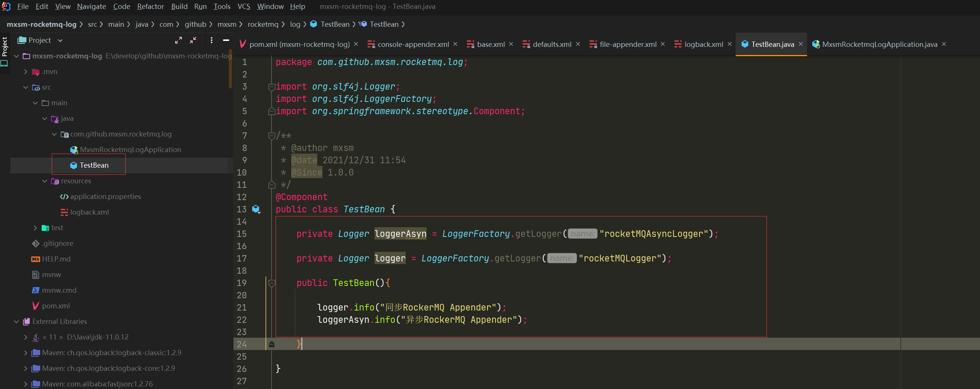980x389 pixels.
Task: Collapse the src folder
Action: click(x=26, y=87)
